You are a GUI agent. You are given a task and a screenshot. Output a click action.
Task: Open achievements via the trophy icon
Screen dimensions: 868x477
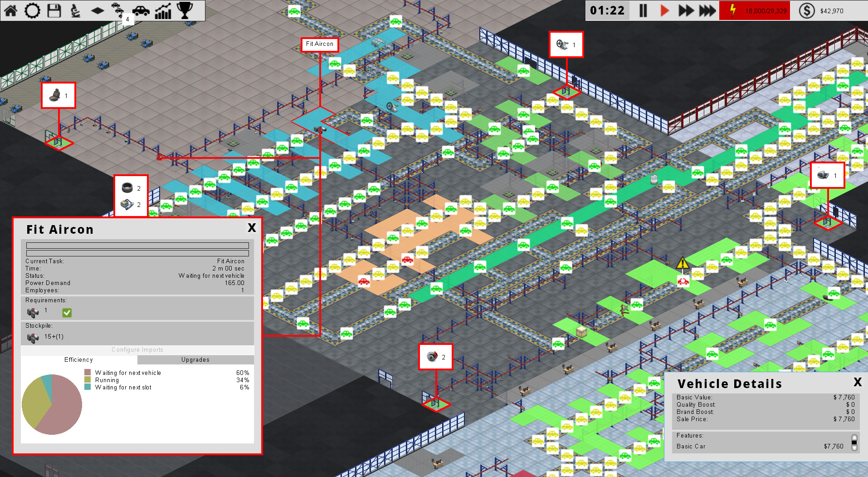[185, 10]
